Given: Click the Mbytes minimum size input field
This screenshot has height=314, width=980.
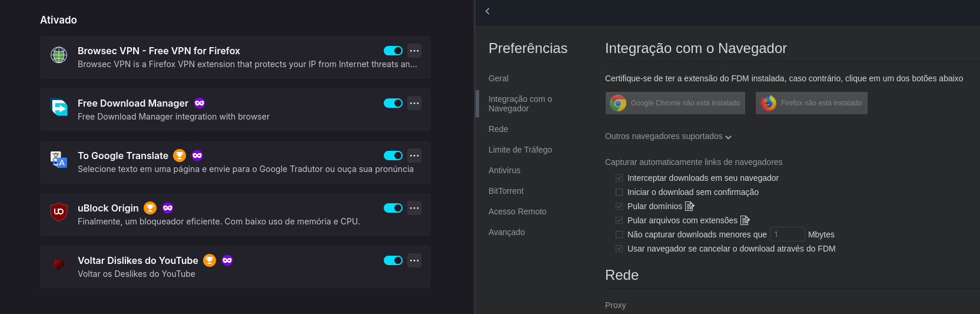Looking at the screenshot, I should pos(787,234).
